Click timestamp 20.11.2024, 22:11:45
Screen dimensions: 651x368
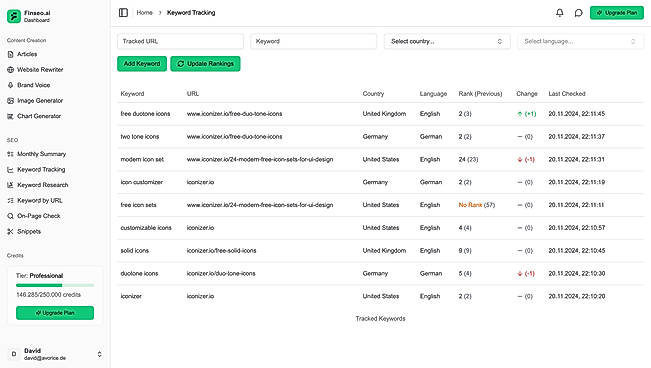tap(577, 114)
